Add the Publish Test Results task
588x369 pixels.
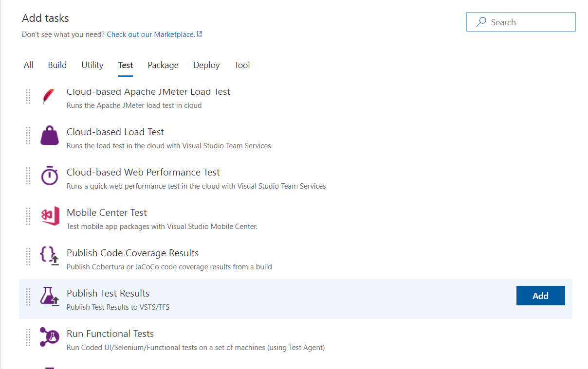click(x=540, y=296)
